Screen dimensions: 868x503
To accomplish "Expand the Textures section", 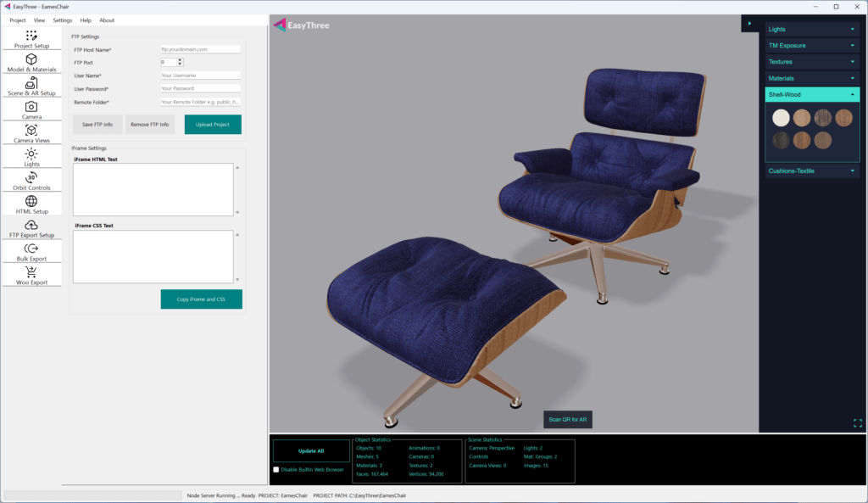I will point(812,62).
